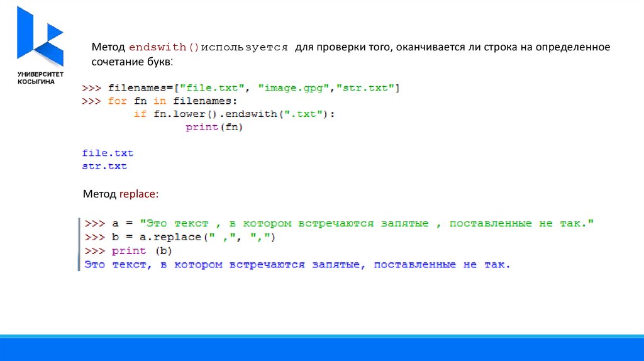Click the b = a.replace(" ,", ",") line
The height and width of the screenshot is (361, 644).
[181, 238]
